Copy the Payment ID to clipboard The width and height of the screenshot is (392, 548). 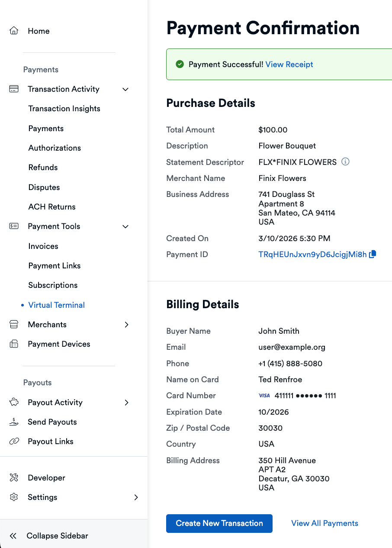(373, 254)
